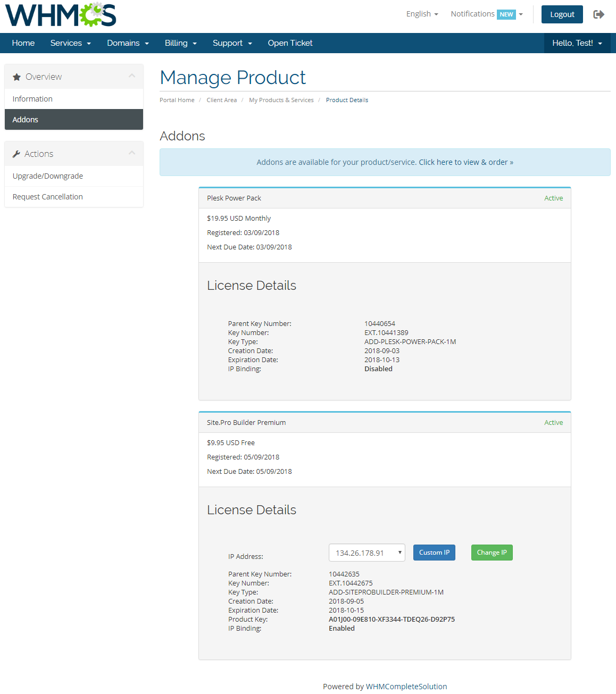Open the Services menu
616x694 pixels.
tap(70, 43)
